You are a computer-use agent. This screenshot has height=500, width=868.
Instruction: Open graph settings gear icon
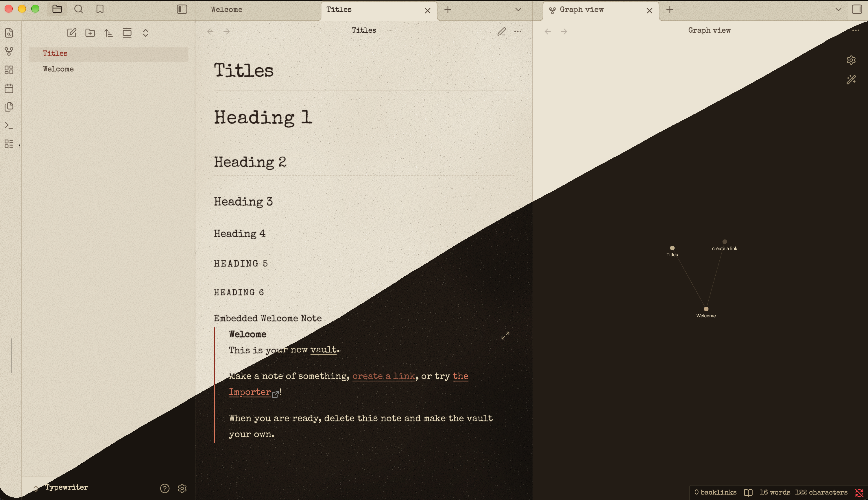(851, 60)
